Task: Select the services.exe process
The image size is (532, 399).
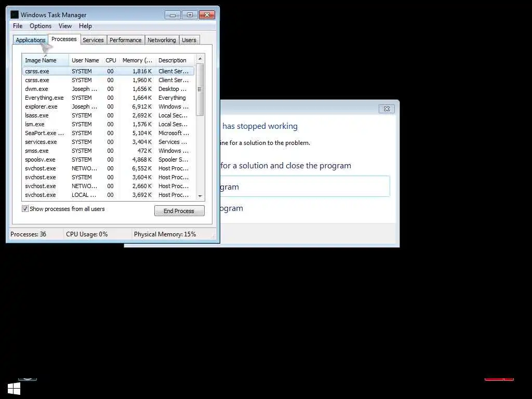Action: point(108,142)
